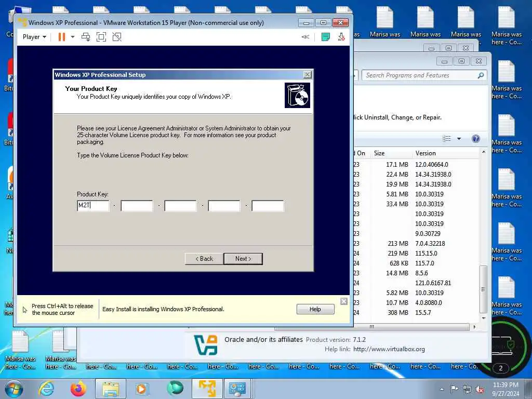
Task: Launch Internet Explorer from taskbar
Action: pyautogui.click(x=46, y=389)
